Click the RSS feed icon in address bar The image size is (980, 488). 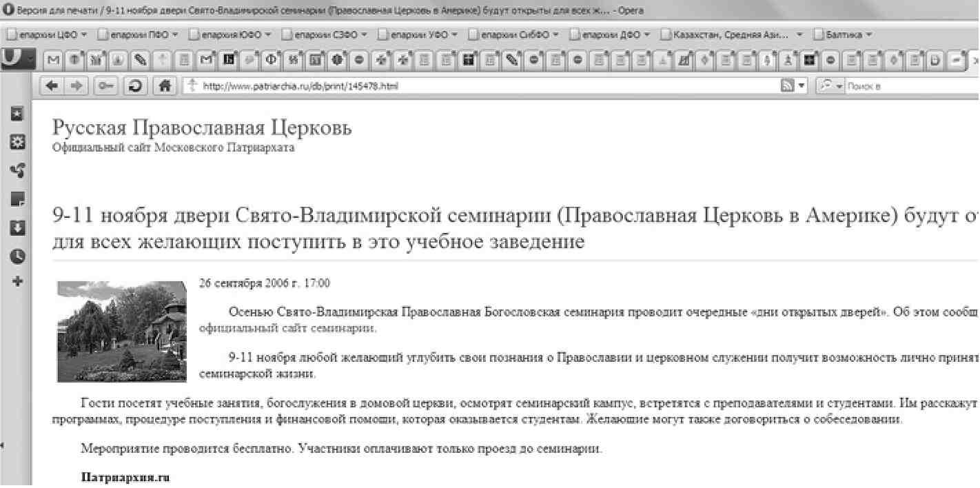(x=788, y=86)
